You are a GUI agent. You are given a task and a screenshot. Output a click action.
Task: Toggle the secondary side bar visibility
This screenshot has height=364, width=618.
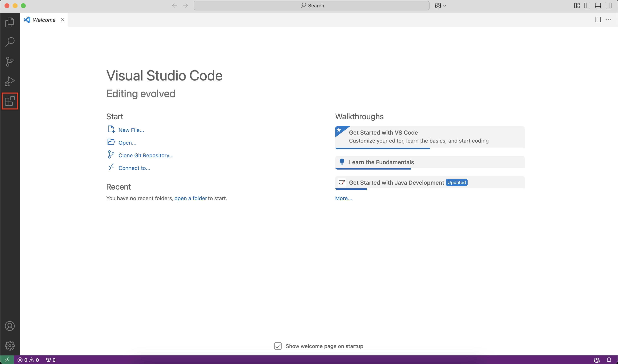pyautogui.click(x=608, y=6)
